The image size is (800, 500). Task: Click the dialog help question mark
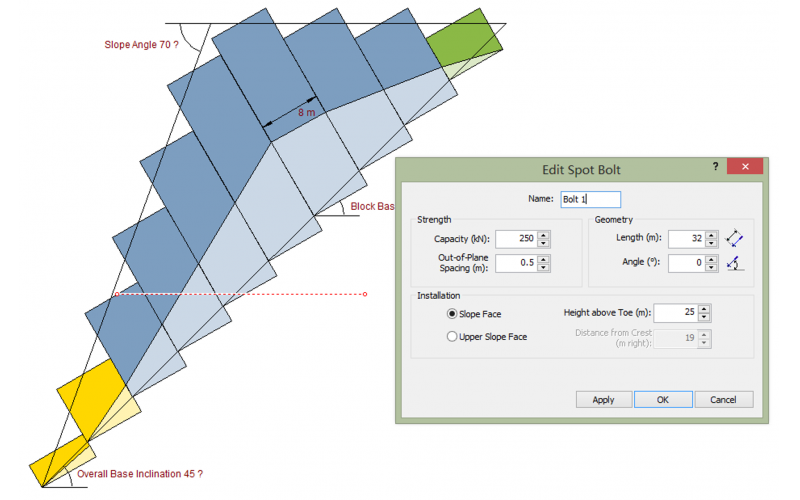click(716, 169)
